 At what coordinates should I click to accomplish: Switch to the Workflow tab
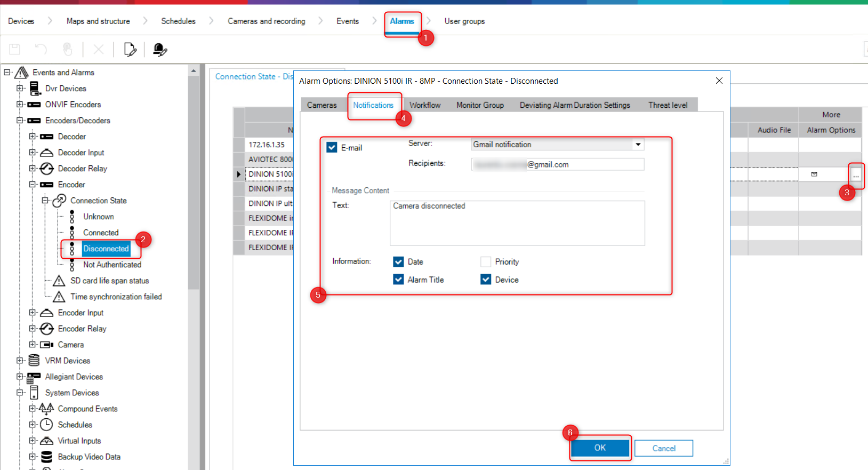click(x=425, y=105)
